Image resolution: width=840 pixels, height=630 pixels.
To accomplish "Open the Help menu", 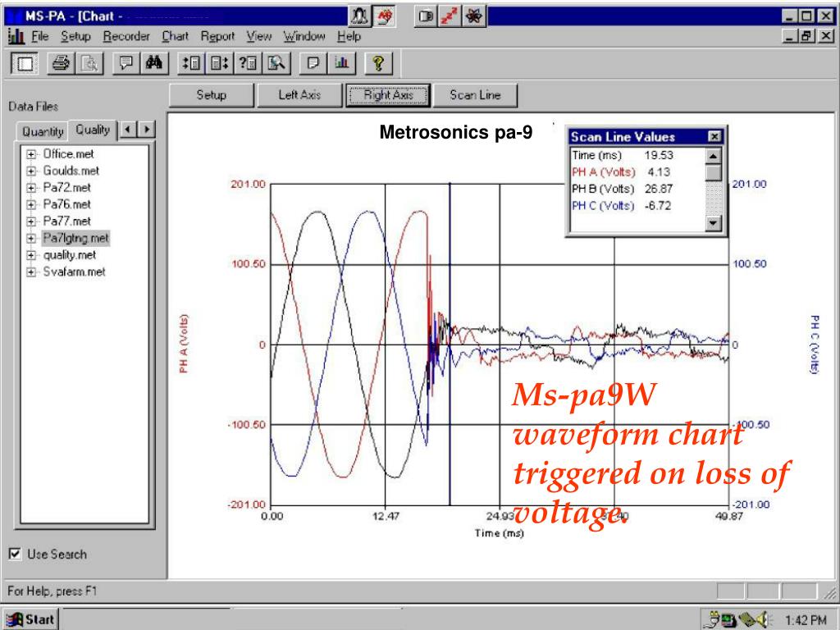I will tap(349, 36).
